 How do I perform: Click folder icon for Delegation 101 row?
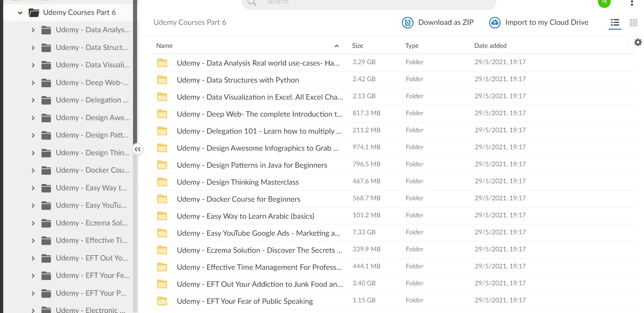(x=162, y=131)
